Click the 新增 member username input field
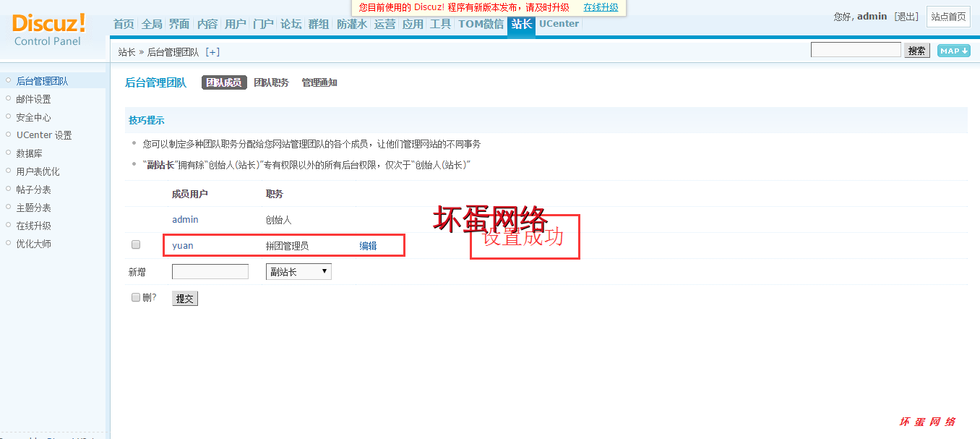This screenshot has height=439, width=980. [210, 272]
